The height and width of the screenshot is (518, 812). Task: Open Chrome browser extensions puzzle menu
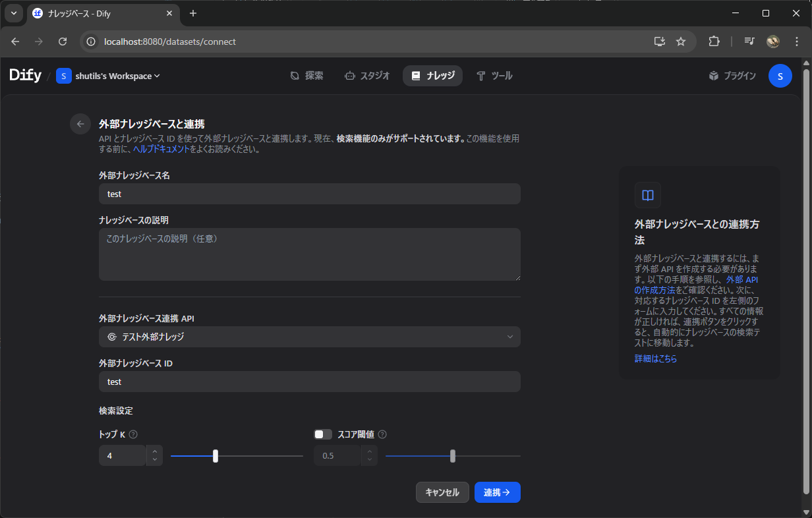coord(714,41)
